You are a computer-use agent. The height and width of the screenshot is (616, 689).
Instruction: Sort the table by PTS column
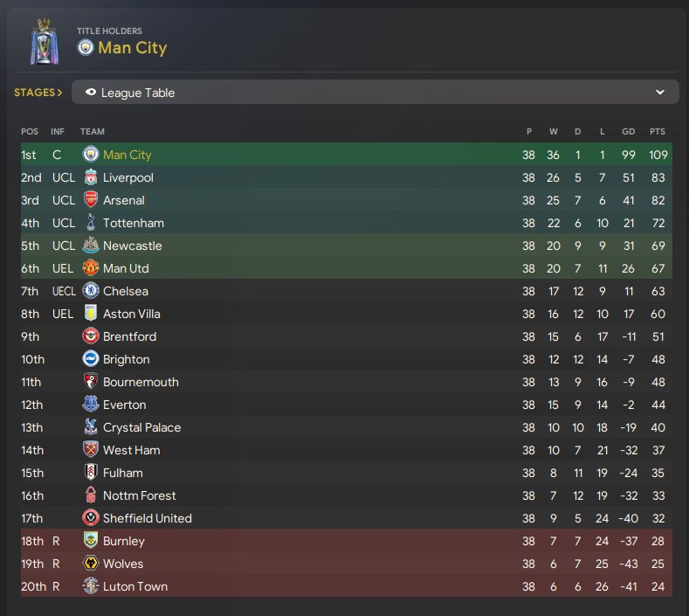click(x=657, y=132)
